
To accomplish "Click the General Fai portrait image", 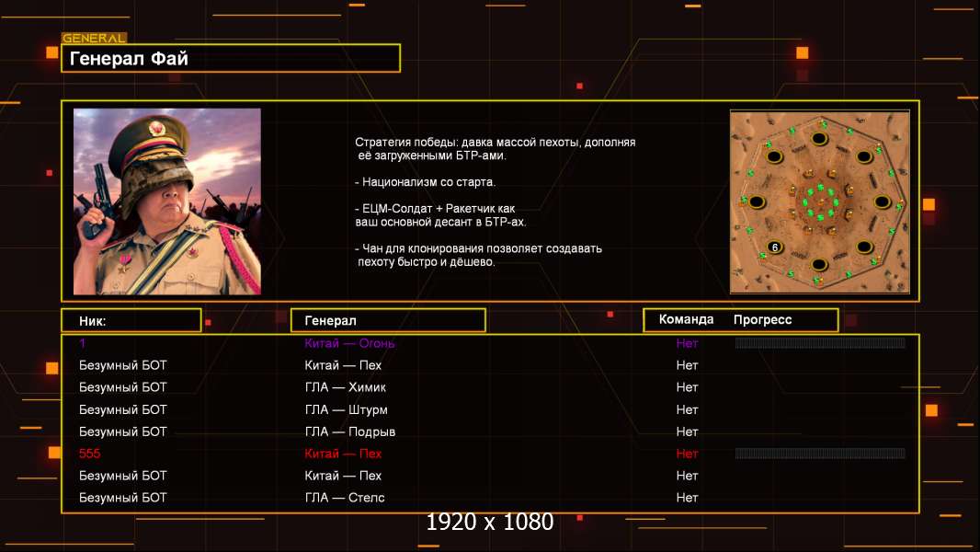I will [x=167, y=201].
